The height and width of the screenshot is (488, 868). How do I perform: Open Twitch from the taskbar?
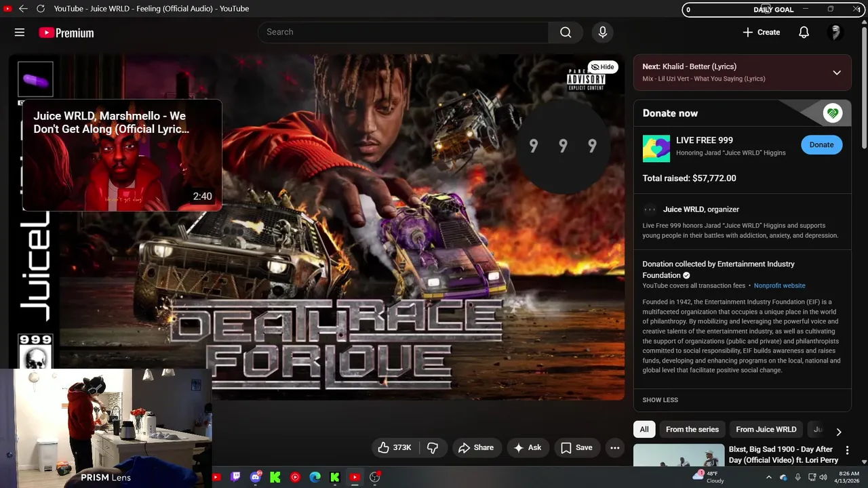pos(235,477)
